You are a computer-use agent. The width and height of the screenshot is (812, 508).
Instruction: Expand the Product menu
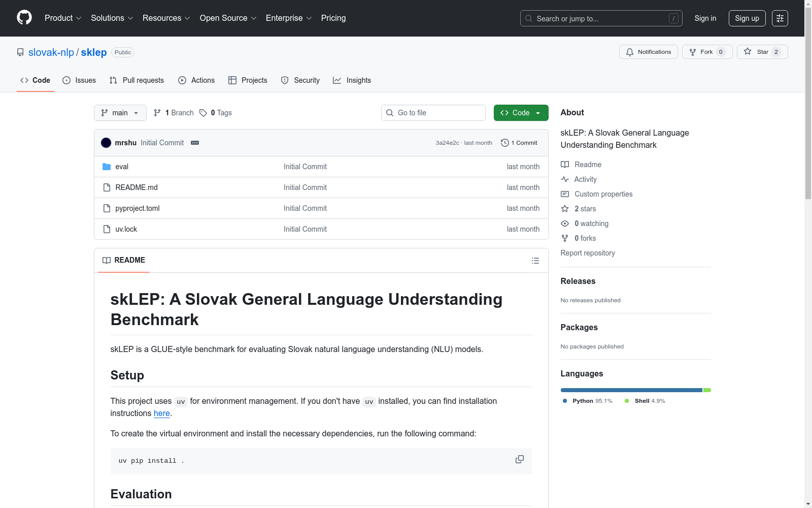click(63, 18)
